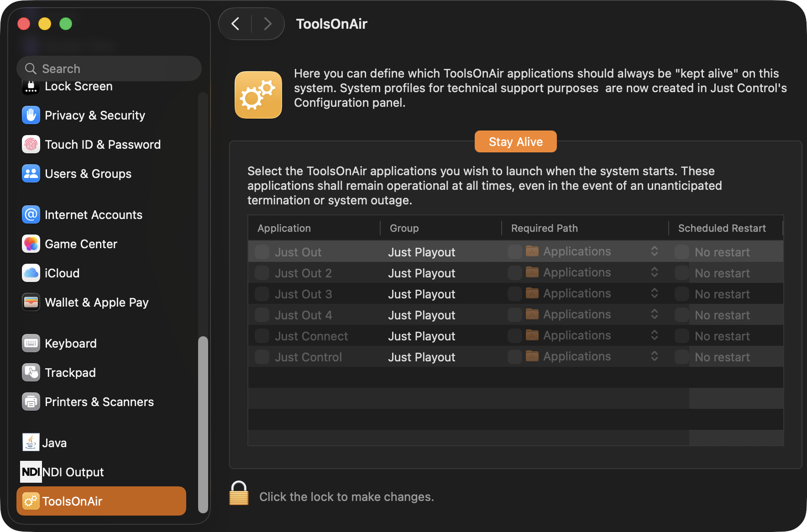Click 'Click the lock to make changes.' text
The width and height of the screenshot is (807, 532).
point(346,496)
